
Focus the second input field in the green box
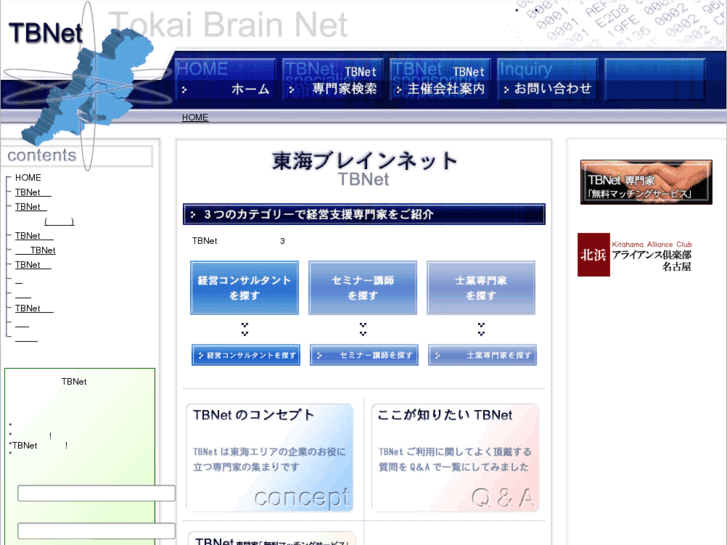(x=96, y=531)
